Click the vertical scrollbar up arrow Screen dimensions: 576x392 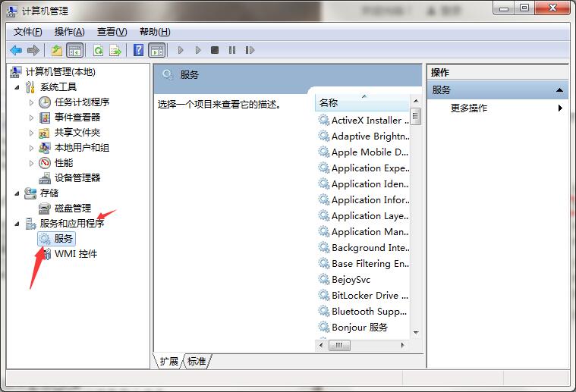point(416,101)
